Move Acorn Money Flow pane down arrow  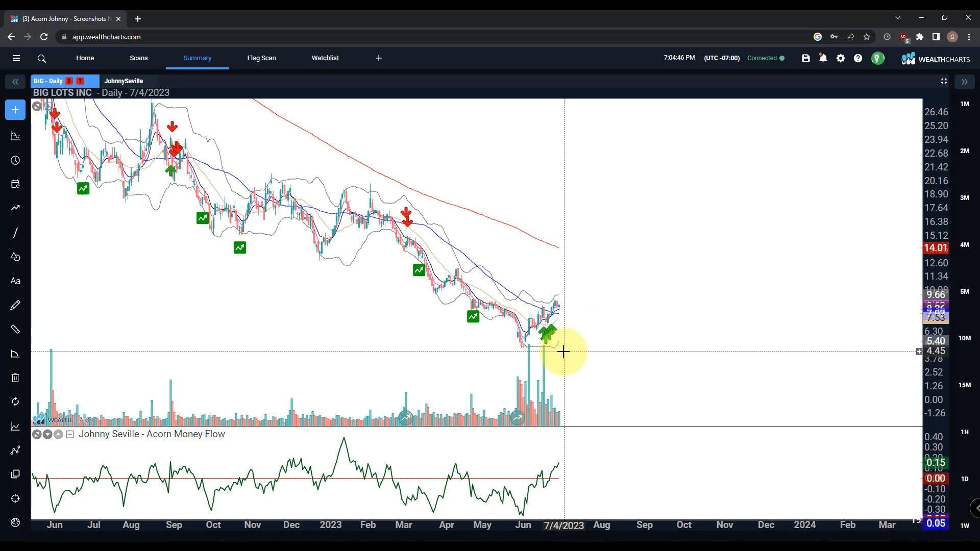(x=47, y=434)
